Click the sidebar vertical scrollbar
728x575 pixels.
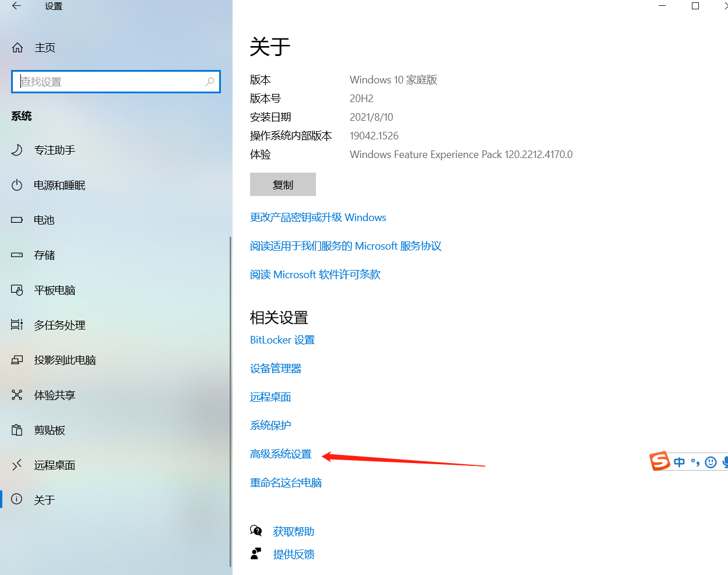[230, 401]
